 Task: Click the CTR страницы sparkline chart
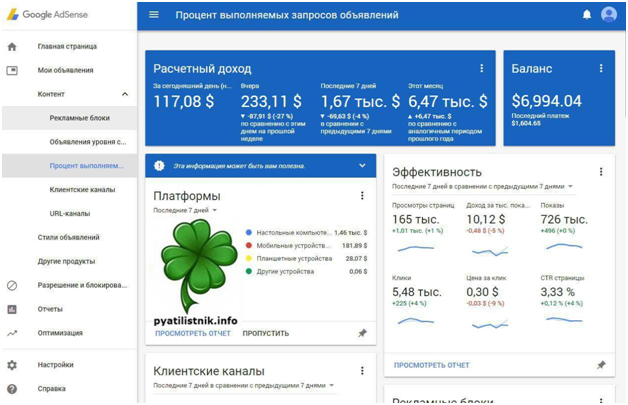pyautogui.click(x=564, y=320)
